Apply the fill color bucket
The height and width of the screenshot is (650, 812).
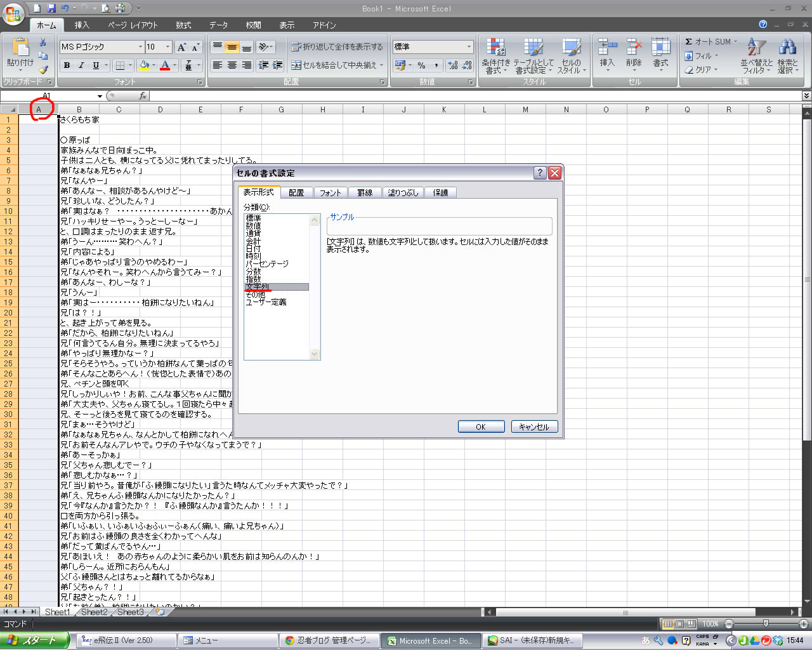[x=144, y=65]
